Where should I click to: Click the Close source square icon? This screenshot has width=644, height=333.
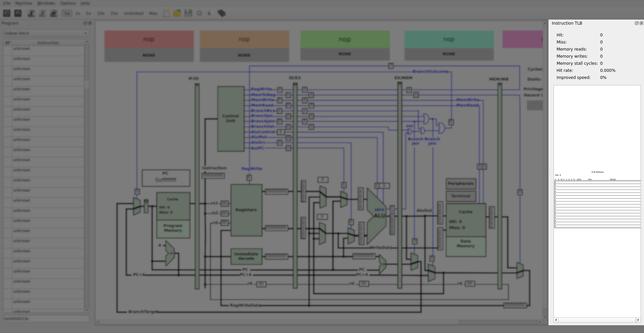pos(199,13)
